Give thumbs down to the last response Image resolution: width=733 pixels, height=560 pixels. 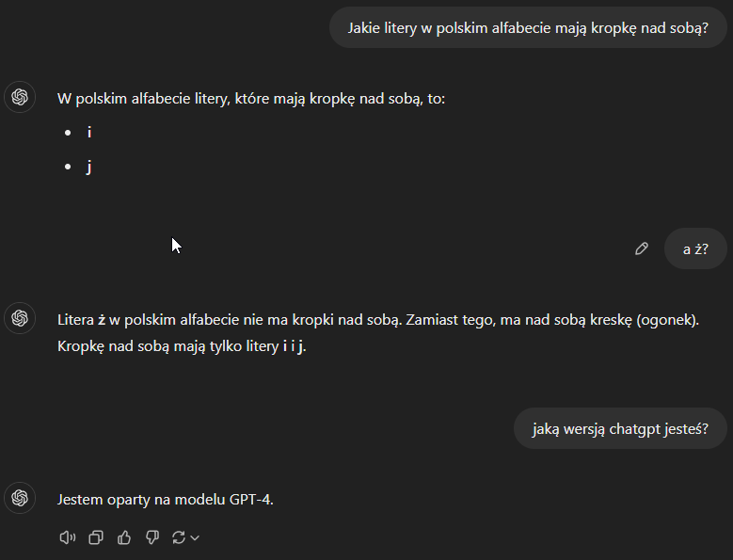click(x=152, y=537)
